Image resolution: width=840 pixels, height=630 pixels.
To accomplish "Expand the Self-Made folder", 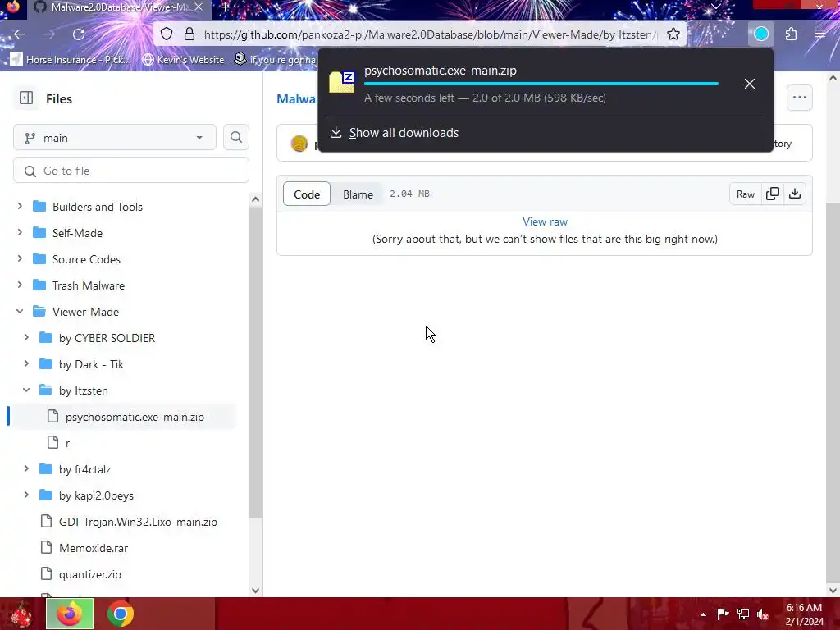I will tap(20, 232).
